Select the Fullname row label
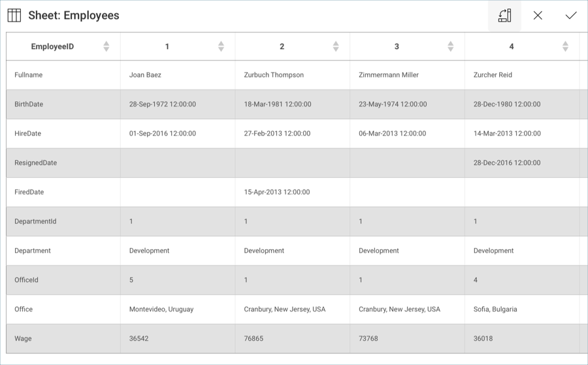 pyautogui.click(x=29, y=75)
